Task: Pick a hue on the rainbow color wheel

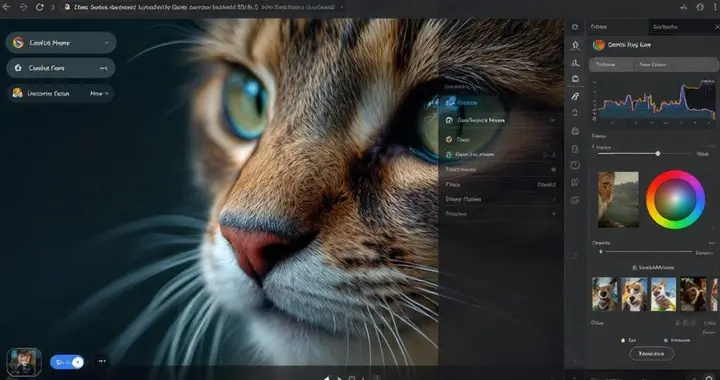Action: coord(675,199)
